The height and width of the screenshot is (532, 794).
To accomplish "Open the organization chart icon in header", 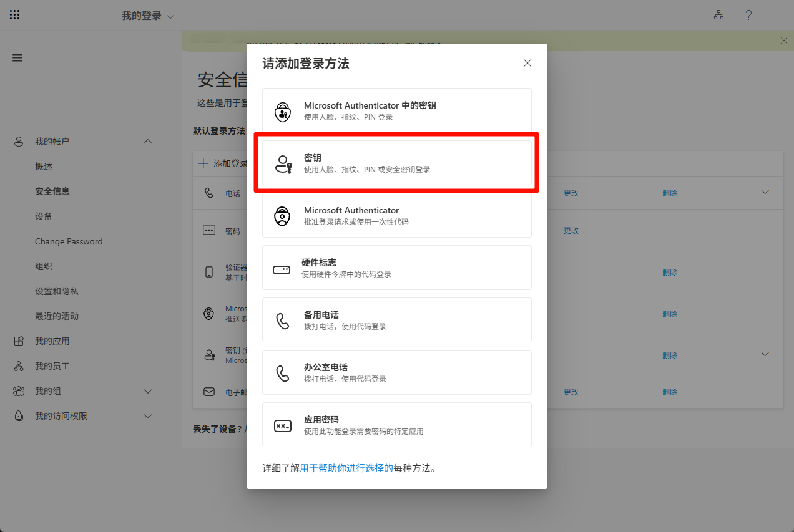I will click(719, 16).
